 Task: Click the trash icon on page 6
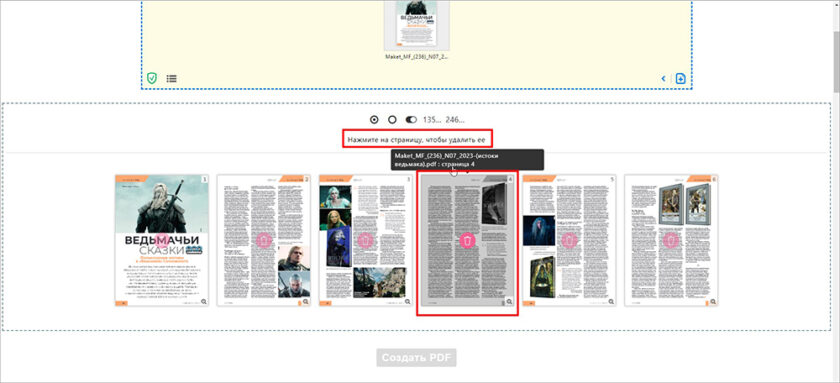click(x=671, y=241)
